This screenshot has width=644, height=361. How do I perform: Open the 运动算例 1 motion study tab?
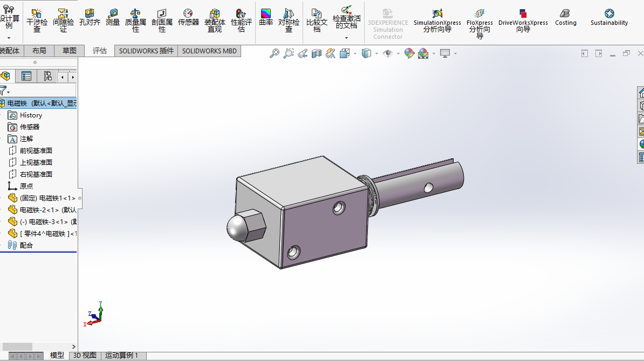121,356
